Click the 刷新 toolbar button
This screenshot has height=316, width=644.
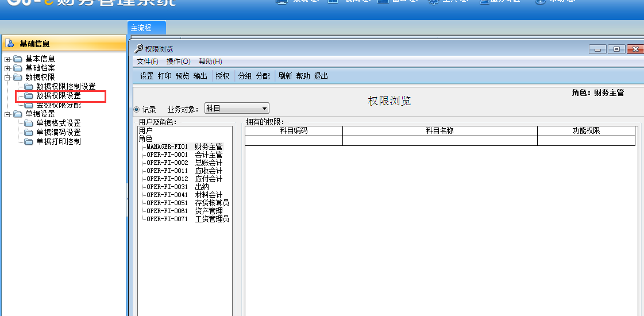[x=285, y=76]
